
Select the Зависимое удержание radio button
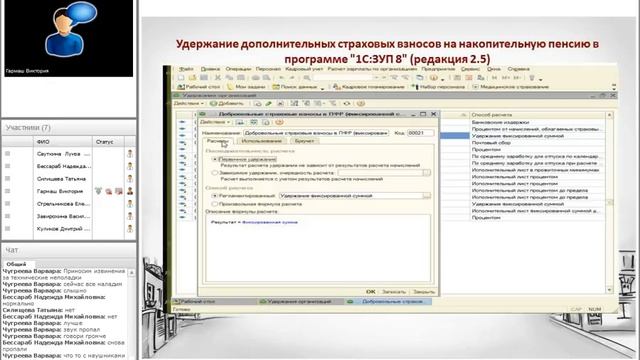[215, 173]
